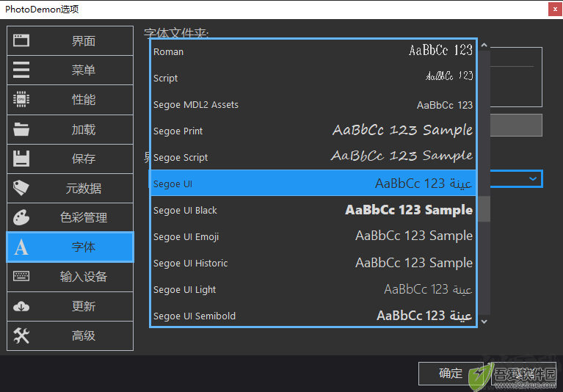Open the 界面 options tab
Viewport: 563px width, 392px height.
click(x=70, y=40)
